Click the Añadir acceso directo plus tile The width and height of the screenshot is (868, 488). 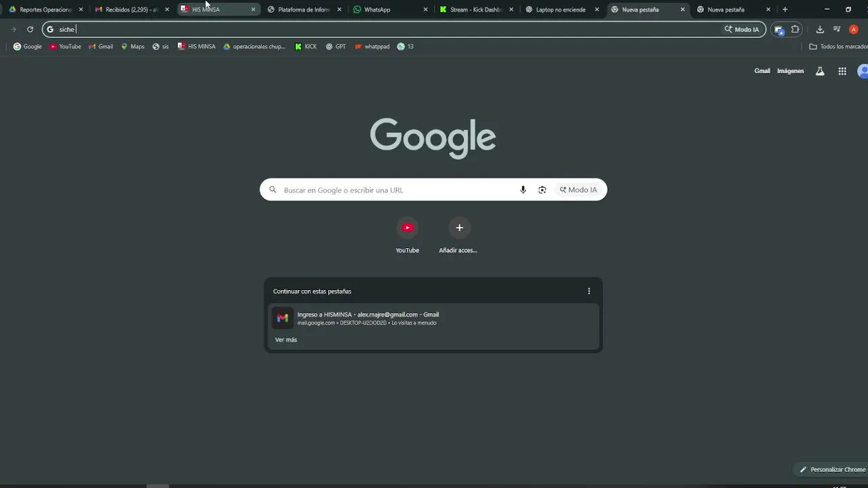coord(459,236)
